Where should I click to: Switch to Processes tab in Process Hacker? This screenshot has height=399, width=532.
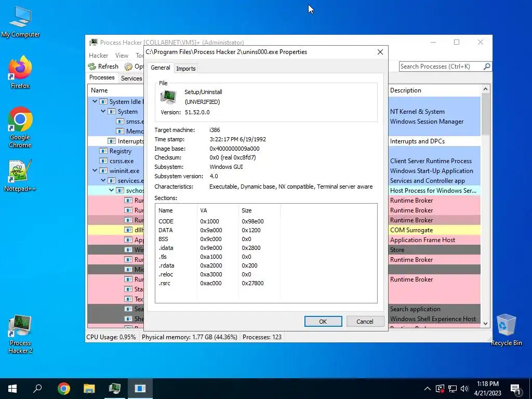point(102,77)
